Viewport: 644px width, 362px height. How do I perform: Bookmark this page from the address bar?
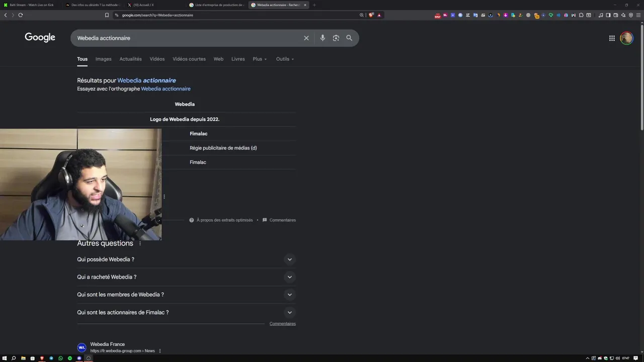107,15
